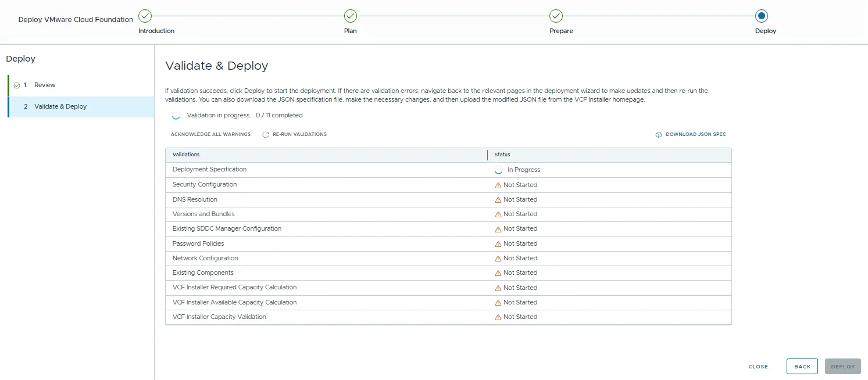Viewport: 868px width, 380px height.
Task: Select the Deployment Specification row text
Action: (209, 170)
